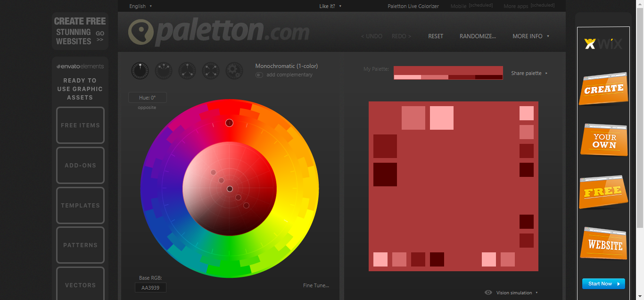The width and height of the screenshot is (644, 300).
Task: Click the PATTERNS box
Action: click(80, 245)
